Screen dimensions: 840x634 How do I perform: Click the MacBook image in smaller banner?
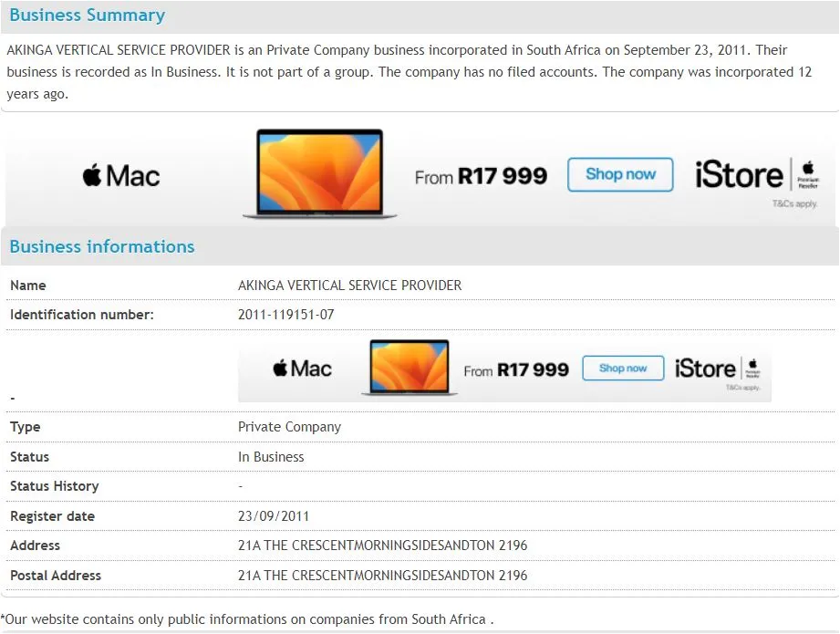pos(410,368)
